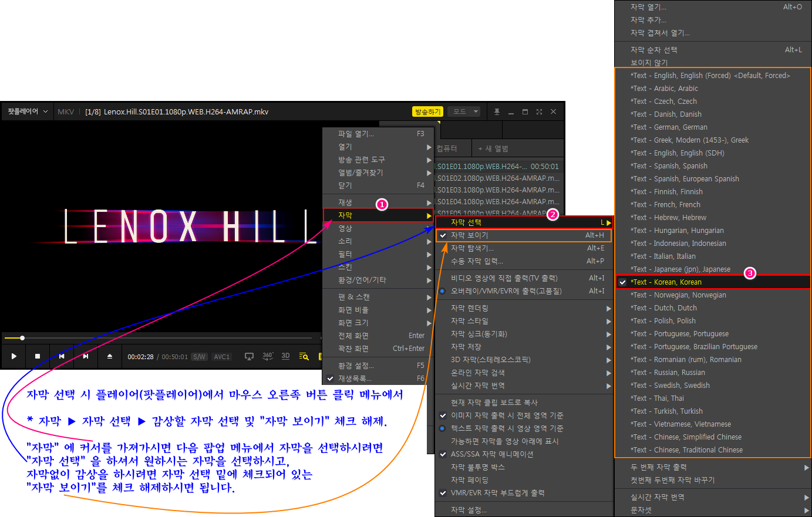
Task: Expand the 자막 스타일 submenu
Action: click(x=470, y=321)
